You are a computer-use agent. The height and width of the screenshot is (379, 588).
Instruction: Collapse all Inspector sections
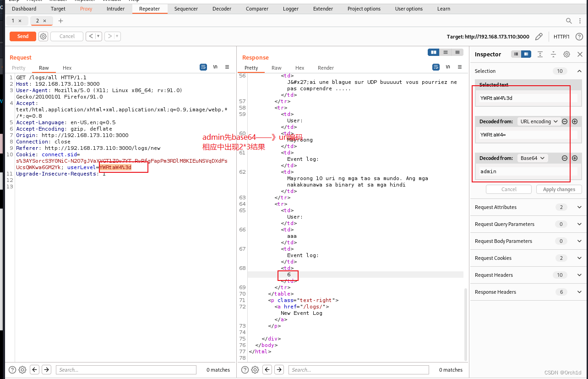pyautogui.click(x=553, y=54)
